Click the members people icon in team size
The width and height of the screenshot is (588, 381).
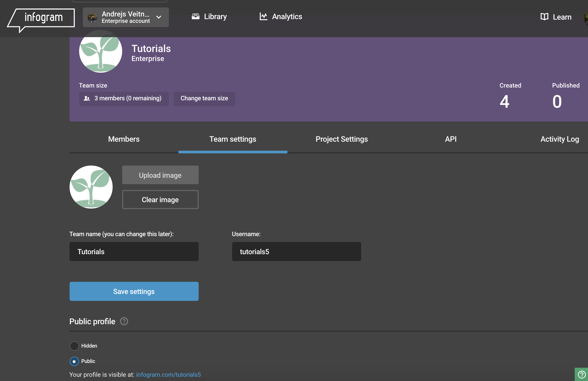[87, 98]
